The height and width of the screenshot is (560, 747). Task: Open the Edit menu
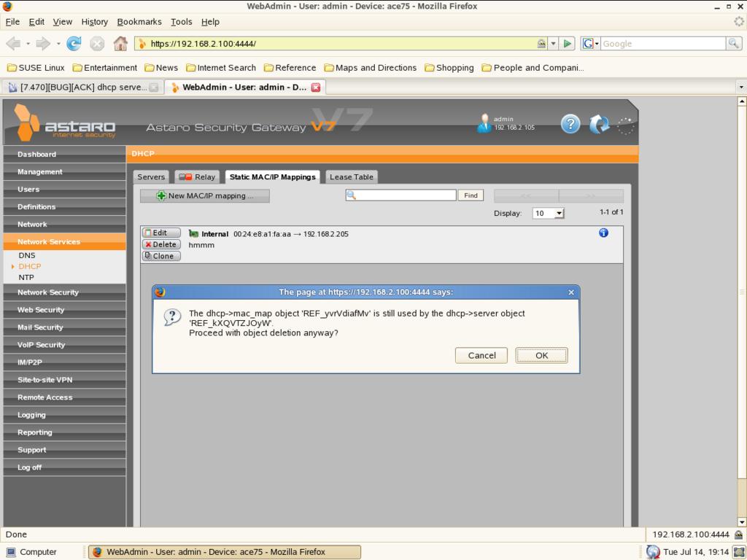click(x=36, y=22)
